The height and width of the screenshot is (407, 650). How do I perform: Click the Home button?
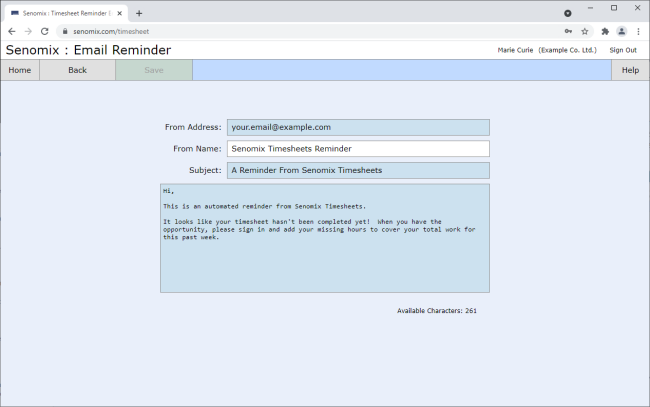pos(20,70)
